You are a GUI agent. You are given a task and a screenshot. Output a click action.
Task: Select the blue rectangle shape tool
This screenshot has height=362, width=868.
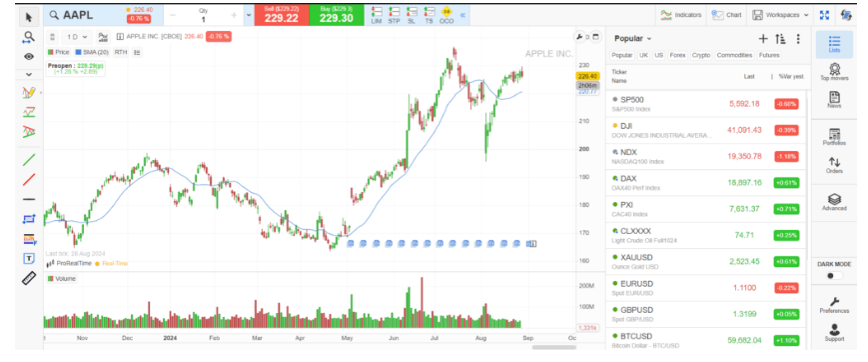pyautogui.click(x=29, y=219)
